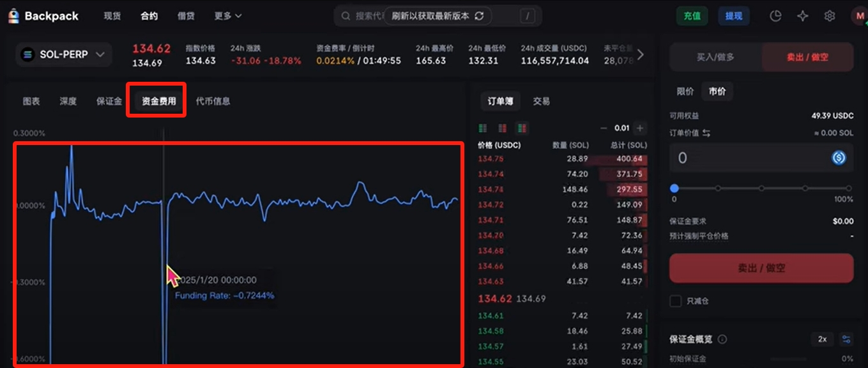Click 提现 withdraw button

click(x=734, y=16)
